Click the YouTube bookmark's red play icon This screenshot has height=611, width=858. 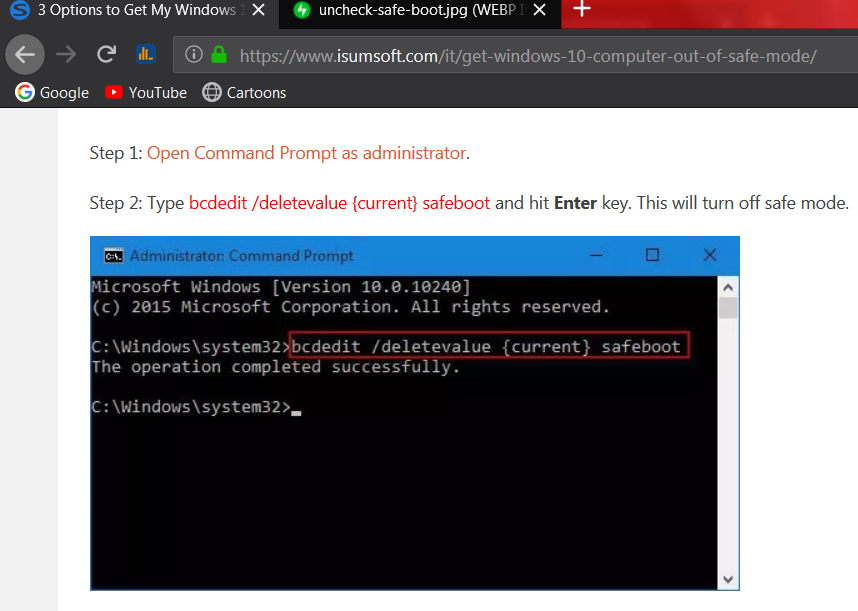pos(114,92)
